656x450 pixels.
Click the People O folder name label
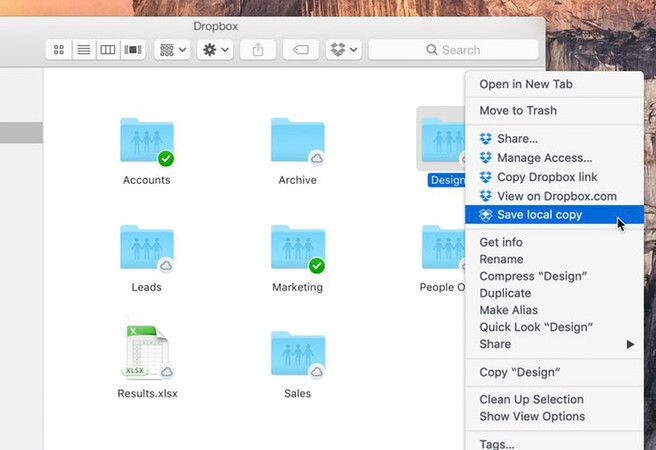click(442, 287)
